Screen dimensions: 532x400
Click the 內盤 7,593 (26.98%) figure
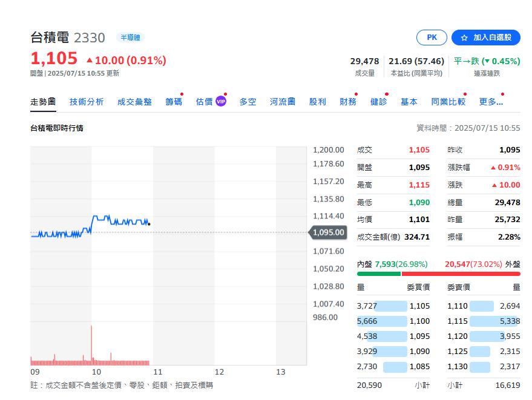pos(401,264)
